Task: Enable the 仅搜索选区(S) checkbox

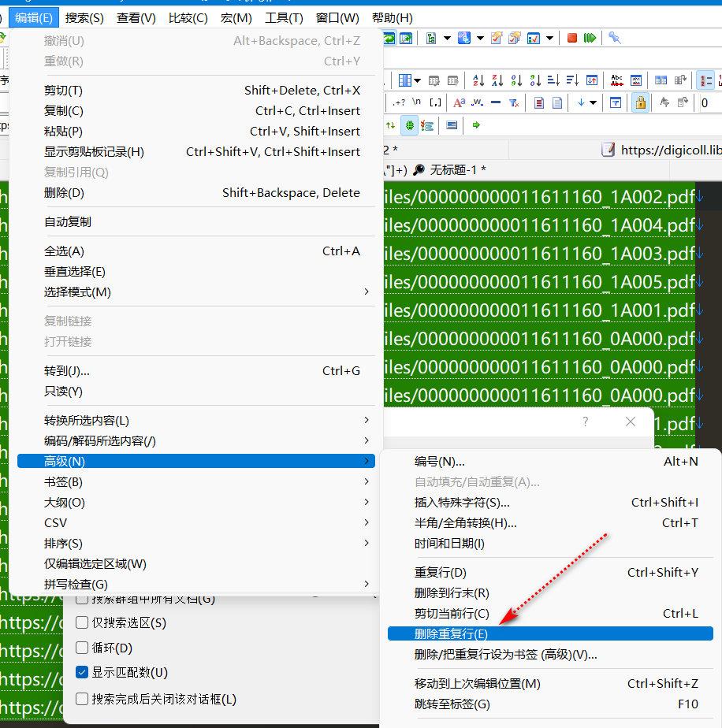Action: pos(82,622)
